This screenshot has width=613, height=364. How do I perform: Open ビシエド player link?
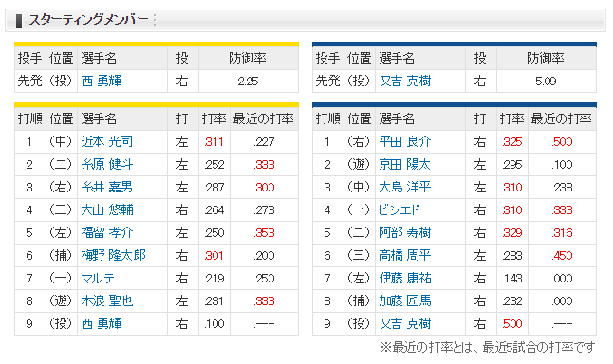[399, 210]
